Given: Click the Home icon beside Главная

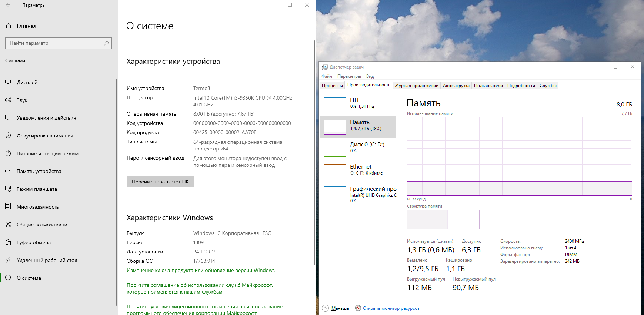Looking at the screenshot, I should coord(9,26).
